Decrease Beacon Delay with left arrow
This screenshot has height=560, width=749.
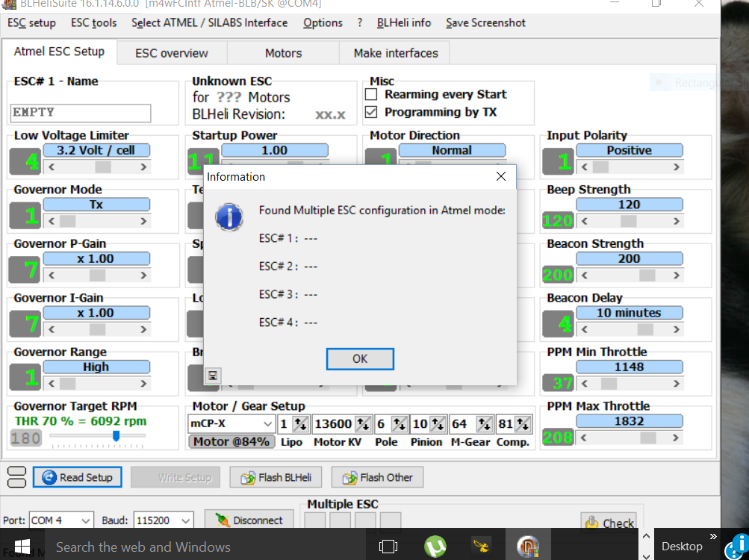(x=584, y=329)
